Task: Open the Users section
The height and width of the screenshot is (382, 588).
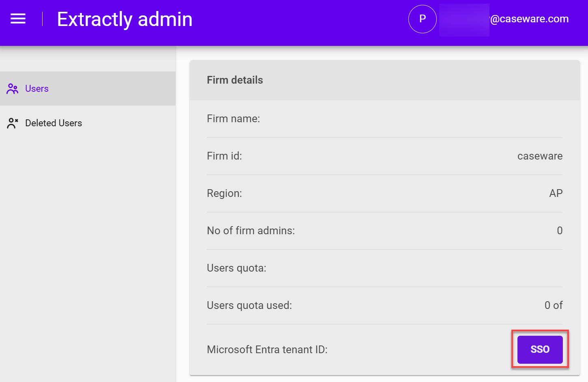Action: [36, 88]
